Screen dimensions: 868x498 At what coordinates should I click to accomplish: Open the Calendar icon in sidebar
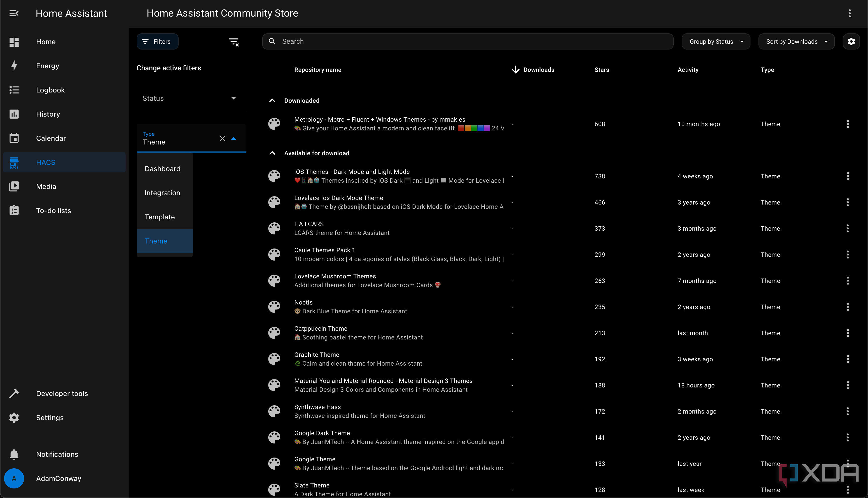(x=14, y=138)
